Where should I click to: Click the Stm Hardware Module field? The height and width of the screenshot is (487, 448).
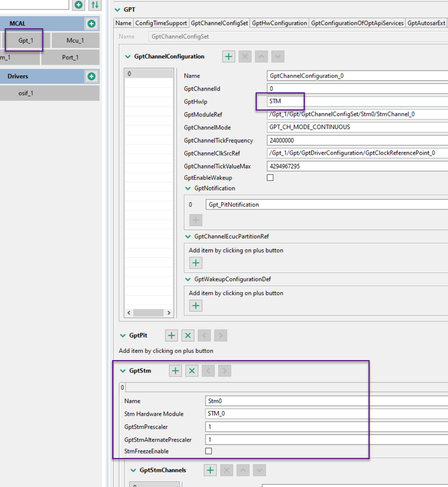tap(326, 414)
